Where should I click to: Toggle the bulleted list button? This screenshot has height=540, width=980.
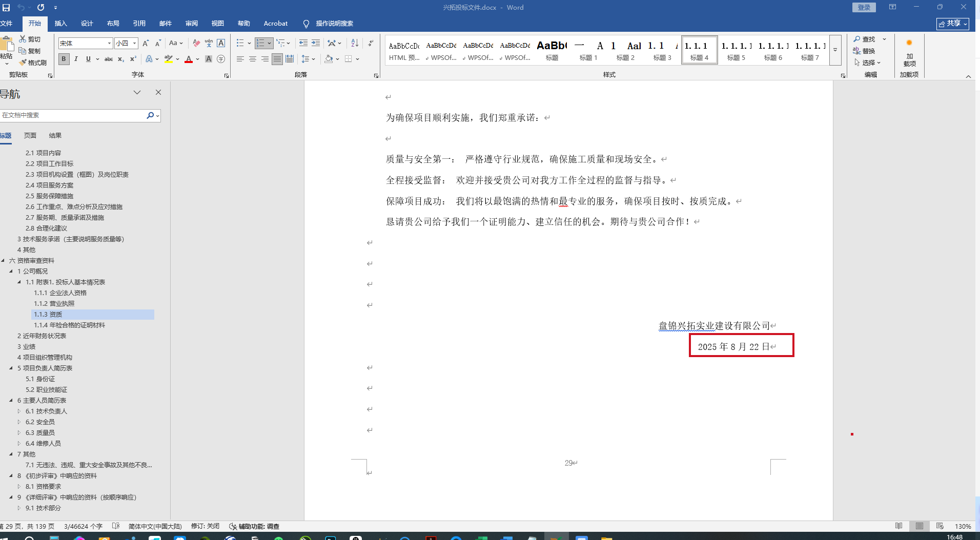tap(240, 43)
